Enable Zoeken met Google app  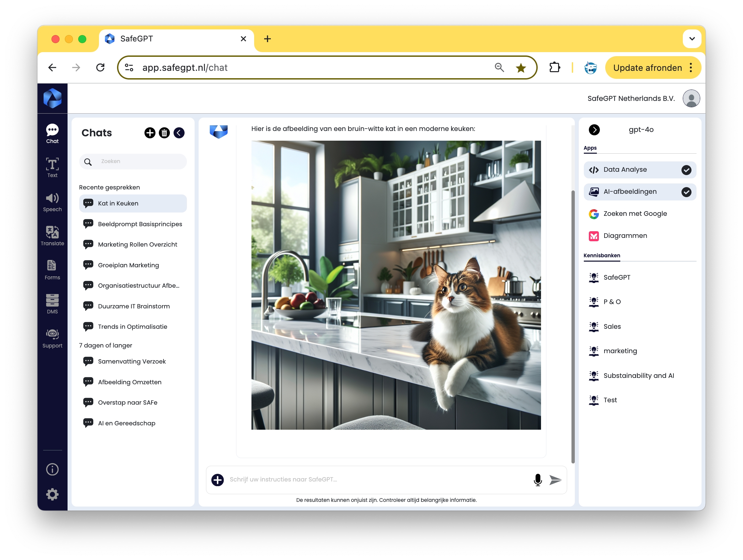(x=640, y=214)
